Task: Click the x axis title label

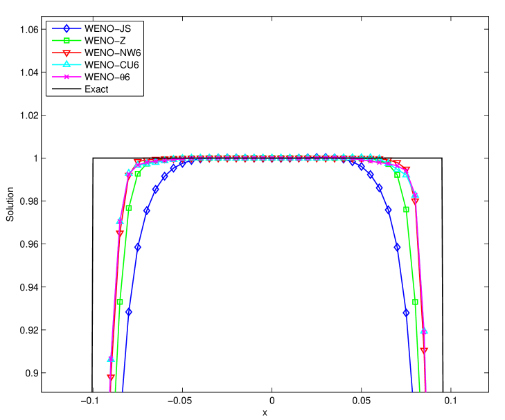Action: click(x=265, y=413)
